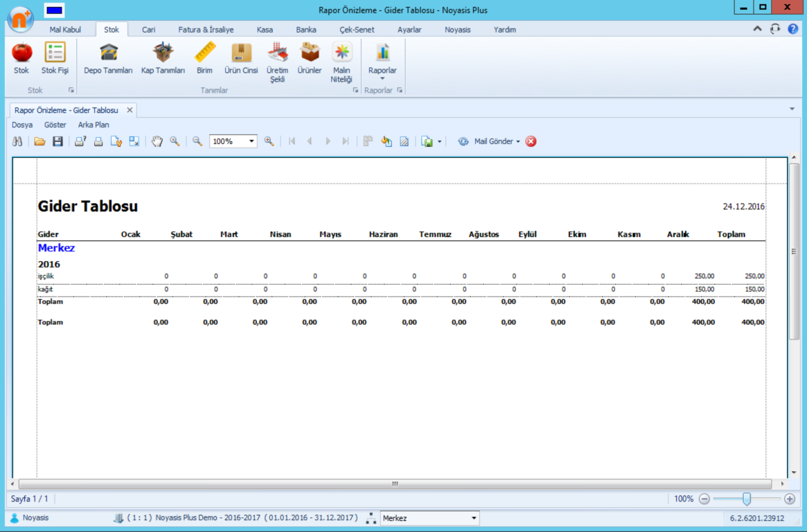Image resolution: width=807 pixels, height=532 pixels.
Task: Close the Rapor Önizleme - Gider Tablosu tab
Action: click(x=130, y=110)
